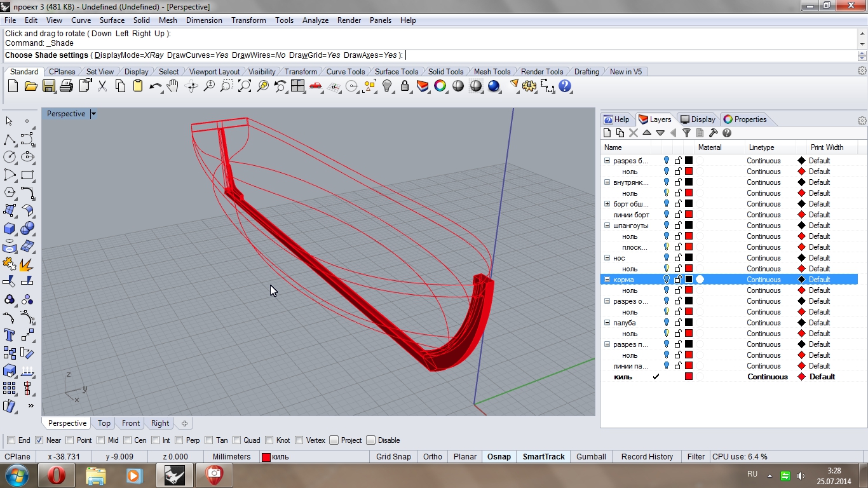Screen dimensions: 868x488
Task: Toggle visibility bulb of корма layer
Action: pos(667,280)
